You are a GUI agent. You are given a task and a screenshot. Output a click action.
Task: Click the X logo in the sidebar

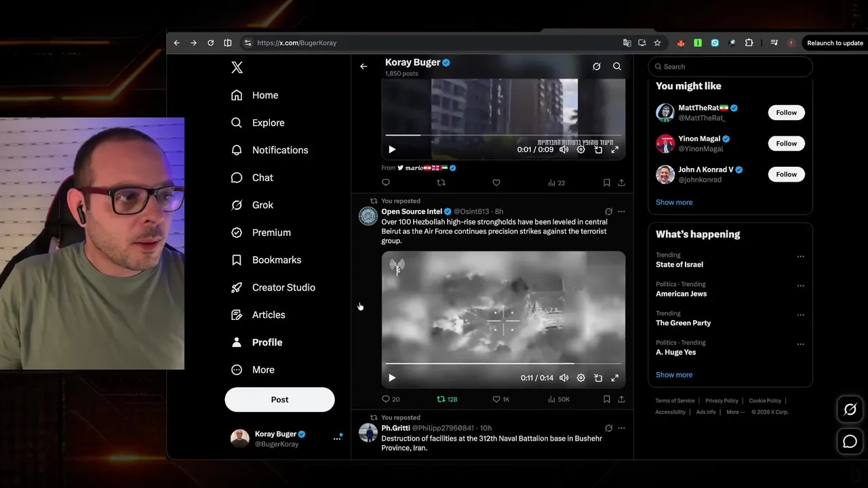pyautogui.click(x=237, y=67)
